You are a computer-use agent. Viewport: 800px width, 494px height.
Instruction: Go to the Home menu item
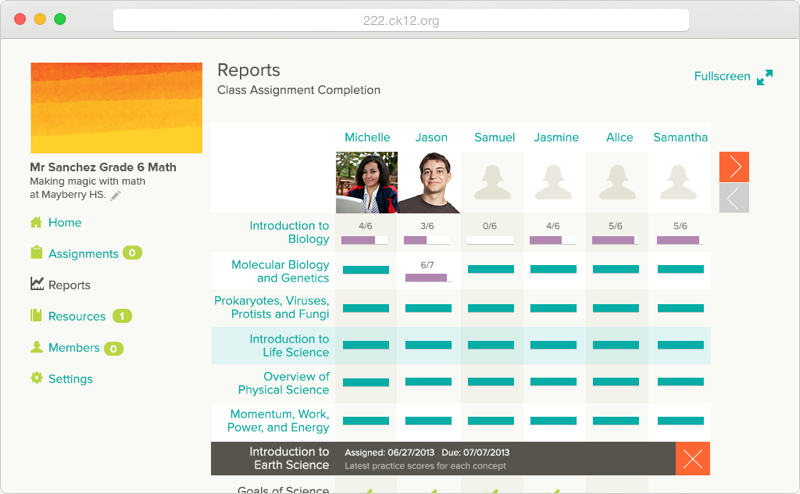[x=65, y=223]
